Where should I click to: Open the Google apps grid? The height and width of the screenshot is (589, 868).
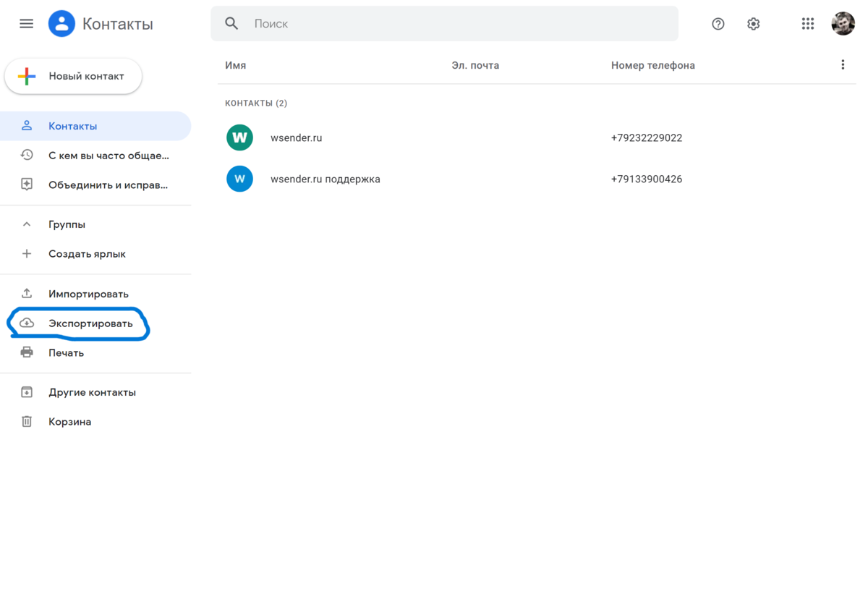[808, 24]
